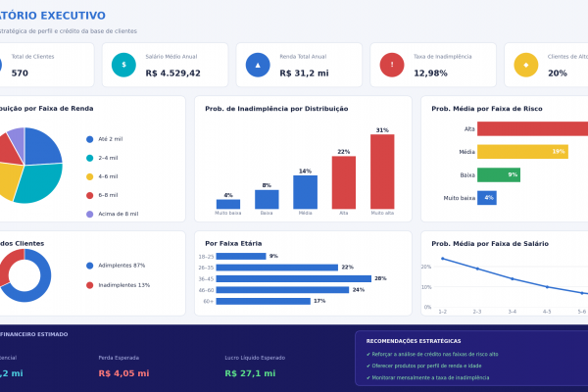Click 'RECOMENDAÇÕES ESTRATÉGICAS' heading
Viewport: 588px width, 392px height.
pyautogui.click(x=414, y=341)
